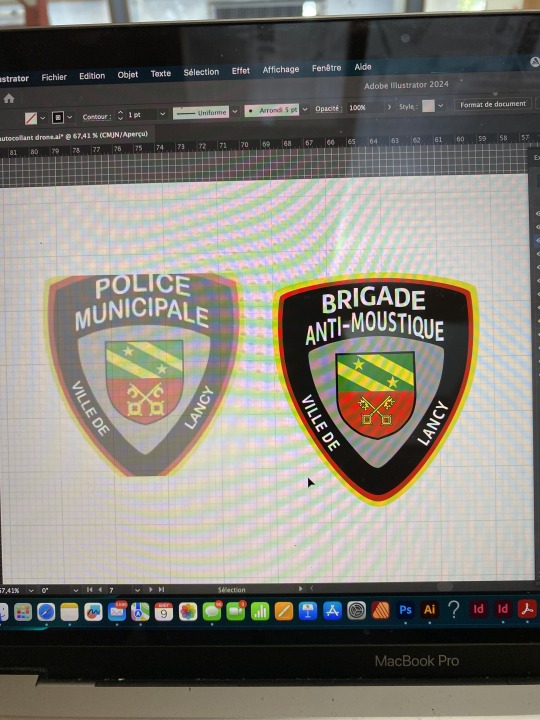This screenshot has height=720, width=540.
Task: Click the Contour link
Action: [97, 117]
